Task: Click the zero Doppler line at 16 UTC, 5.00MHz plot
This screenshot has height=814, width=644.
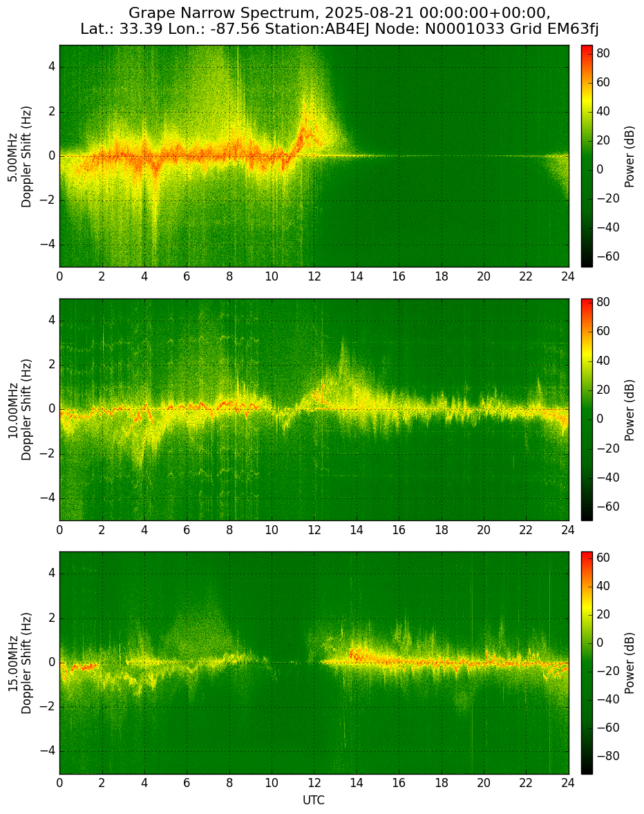Action: point(399,156)
